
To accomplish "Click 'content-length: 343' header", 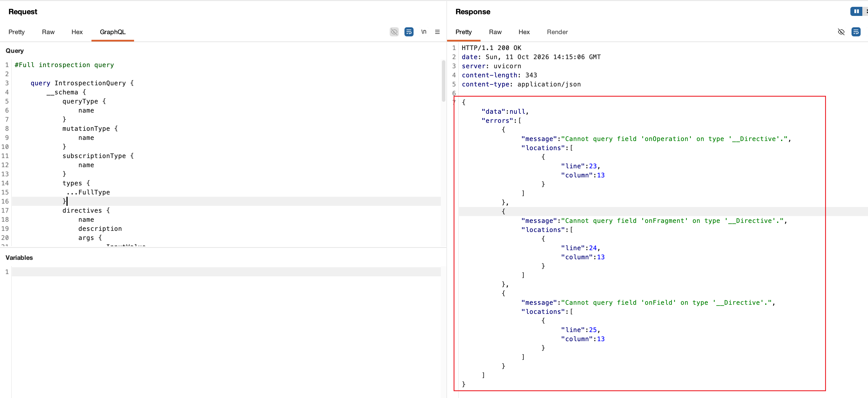I will [x=499, y=75].
